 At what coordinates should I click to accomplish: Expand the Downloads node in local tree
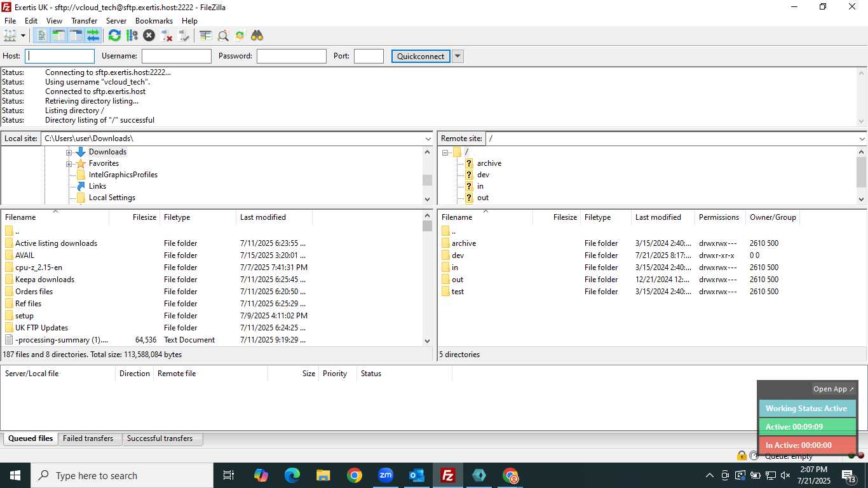[x=69, y=152]
